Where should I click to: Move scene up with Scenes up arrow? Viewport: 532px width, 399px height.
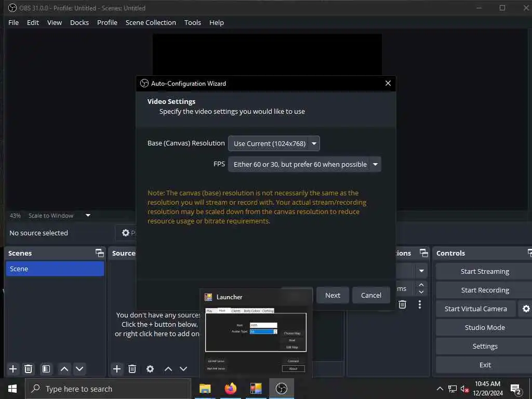64,369
